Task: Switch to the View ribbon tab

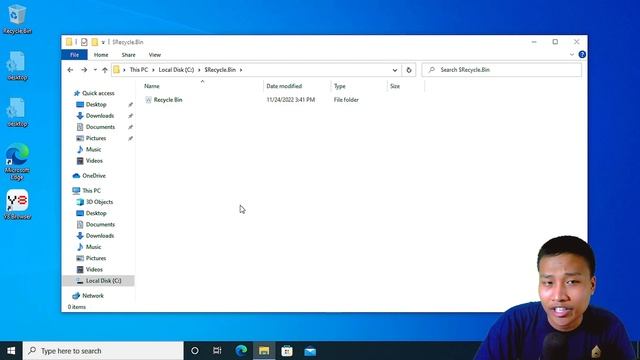Action: [x=155, y=55]
